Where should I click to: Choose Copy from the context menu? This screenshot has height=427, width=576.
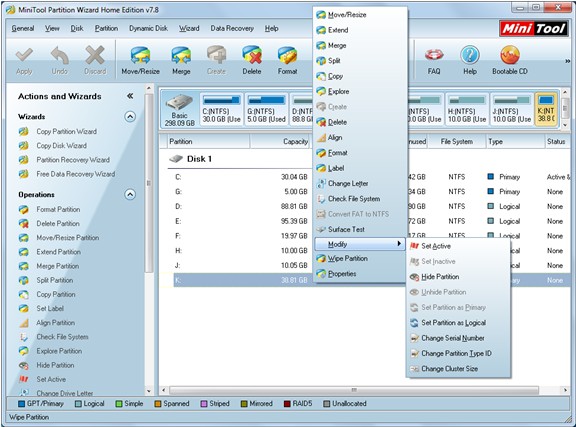point(360,76)
